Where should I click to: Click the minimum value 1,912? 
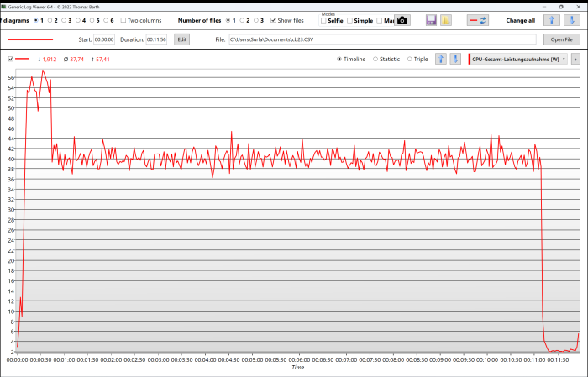[49, 60]
